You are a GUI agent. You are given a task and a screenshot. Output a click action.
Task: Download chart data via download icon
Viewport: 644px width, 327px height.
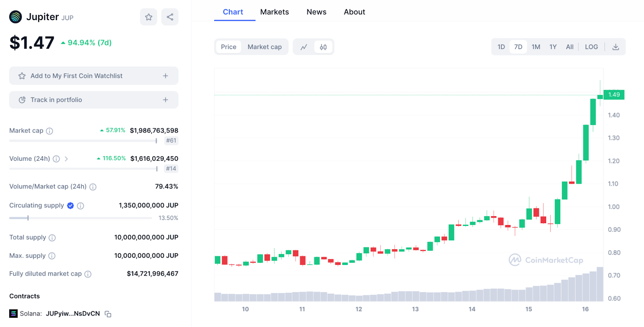[615, 47]
